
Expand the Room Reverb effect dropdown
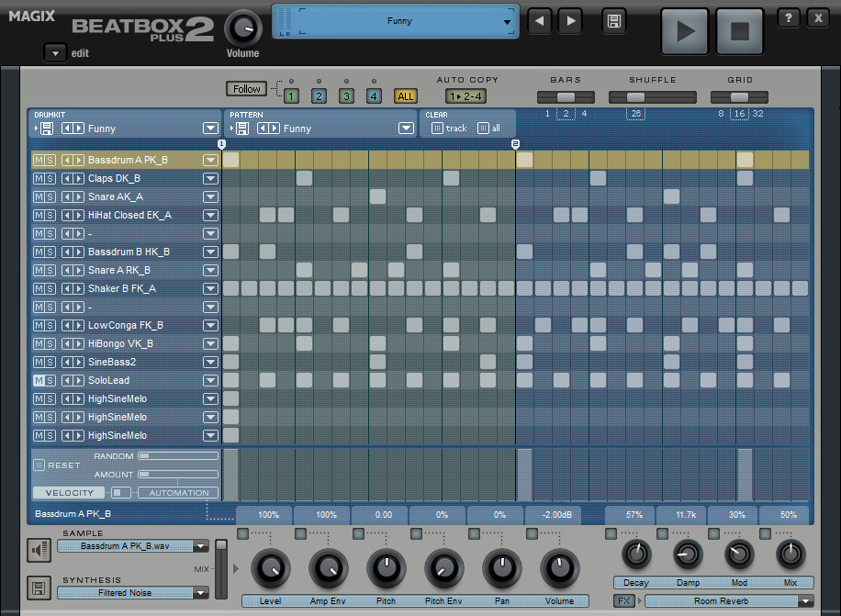click(805, 601)
